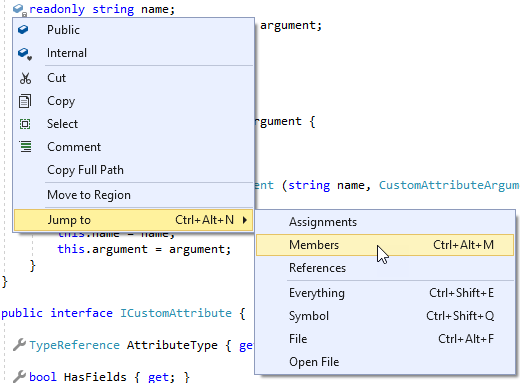
Task: Select Copy from the context menu
Action: [133, 101]
